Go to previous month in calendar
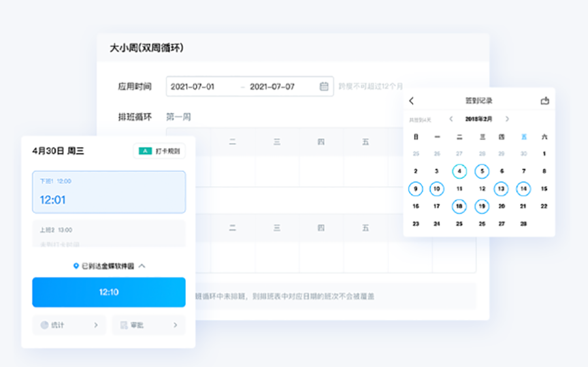The image size is (588, 367). (x=451, y=119)
